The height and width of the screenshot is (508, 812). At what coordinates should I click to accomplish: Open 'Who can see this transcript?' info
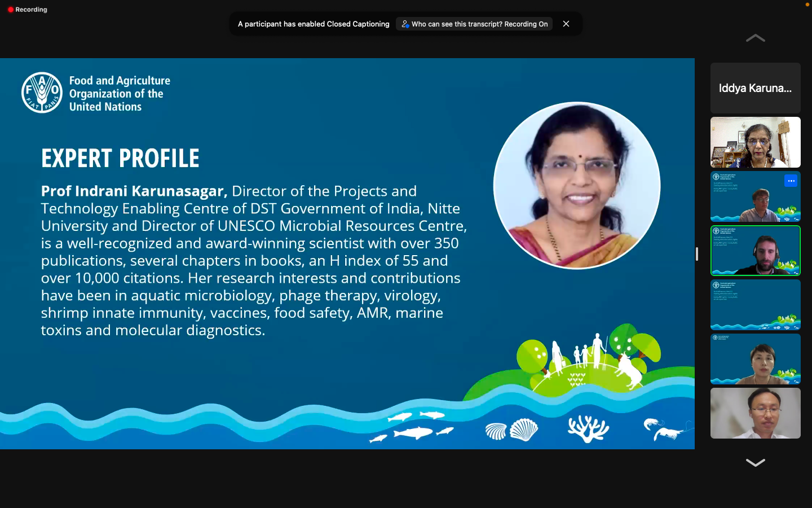pyautogui.click(x=474, y=24)
